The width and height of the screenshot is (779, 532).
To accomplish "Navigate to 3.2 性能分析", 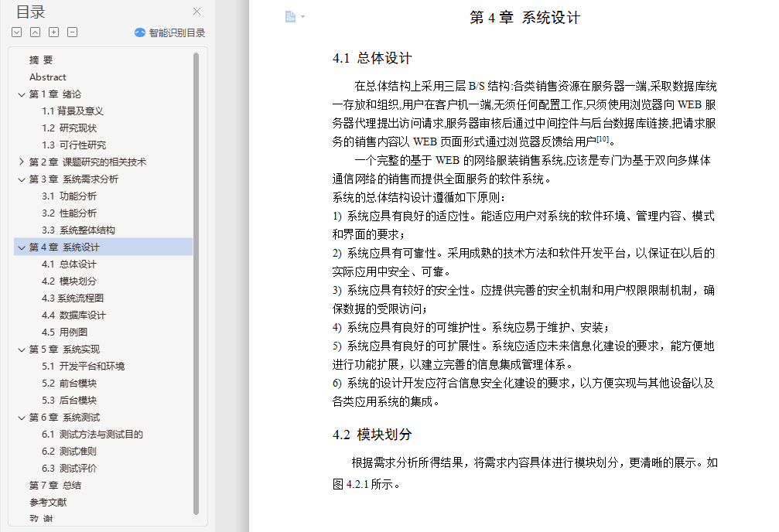I will pos(69,213).
